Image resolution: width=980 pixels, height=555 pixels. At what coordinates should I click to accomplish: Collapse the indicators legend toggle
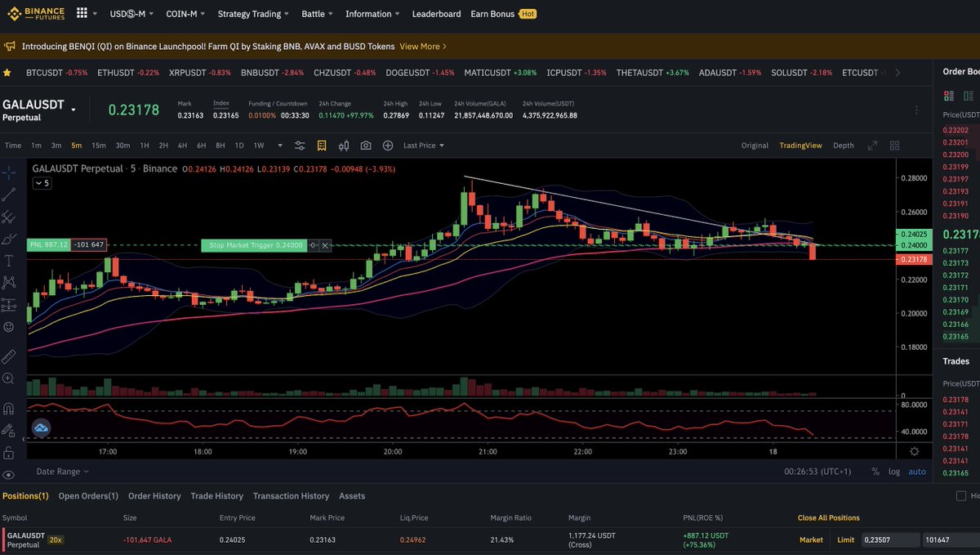click(42, 183)
